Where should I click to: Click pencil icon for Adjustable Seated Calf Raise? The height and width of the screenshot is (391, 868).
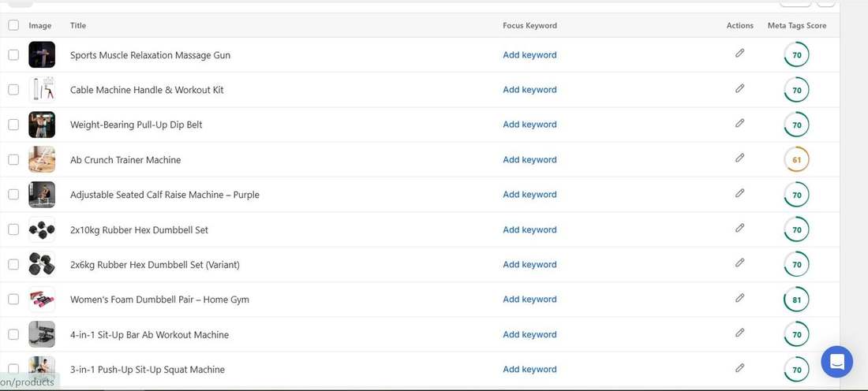point(739,193)
